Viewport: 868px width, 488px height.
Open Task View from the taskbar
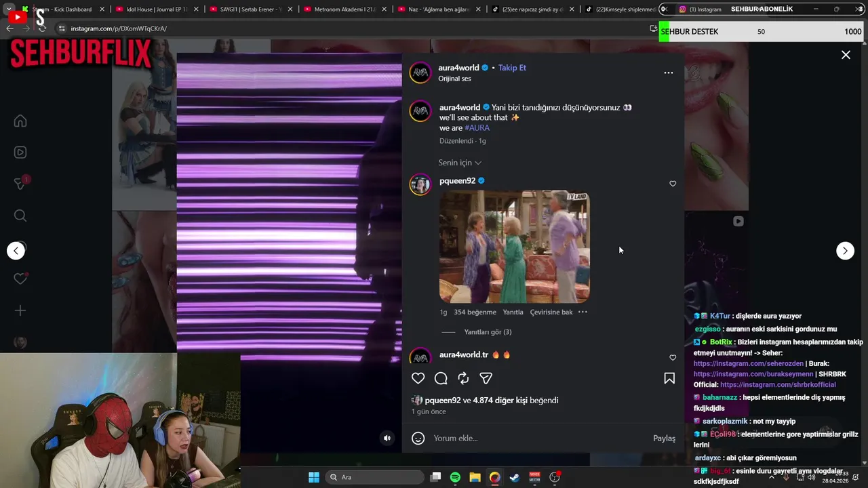tap(435, 477)
